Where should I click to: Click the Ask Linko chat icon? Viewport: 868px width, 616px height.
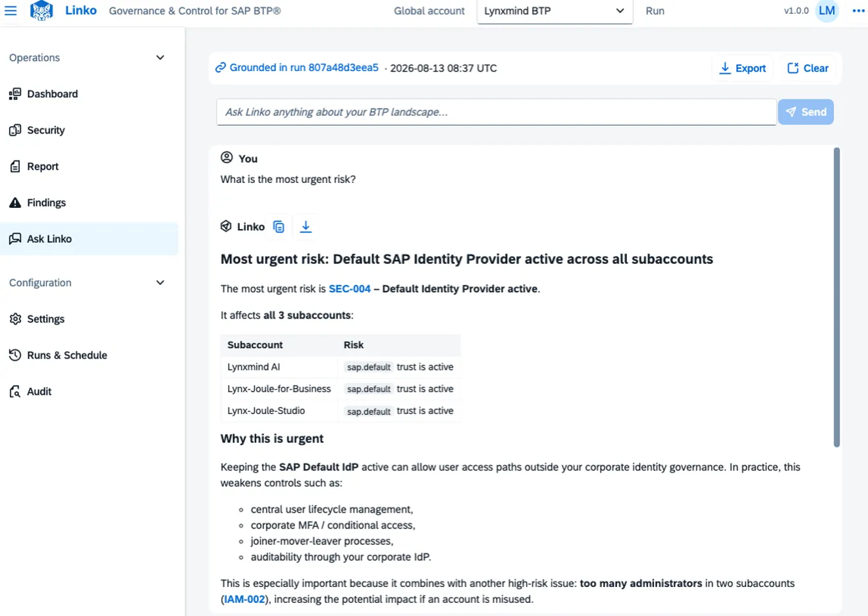click(14, 239)
